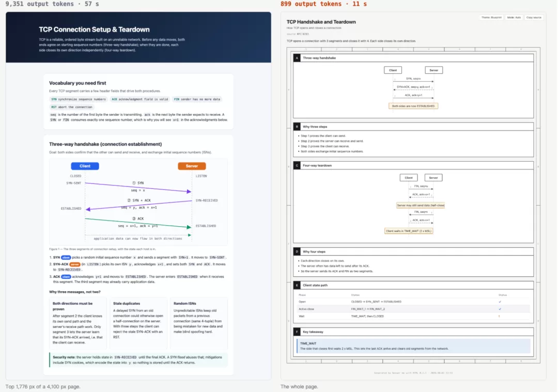Click the "SYN synchronize sequence numbers" chip
Image resolution: width=558 pixels, height=392 pixels.
[79, 99]
